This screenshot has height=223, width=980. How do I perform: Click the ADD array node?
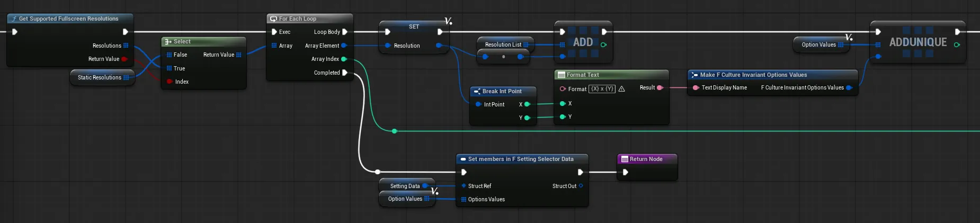(583, 42)
